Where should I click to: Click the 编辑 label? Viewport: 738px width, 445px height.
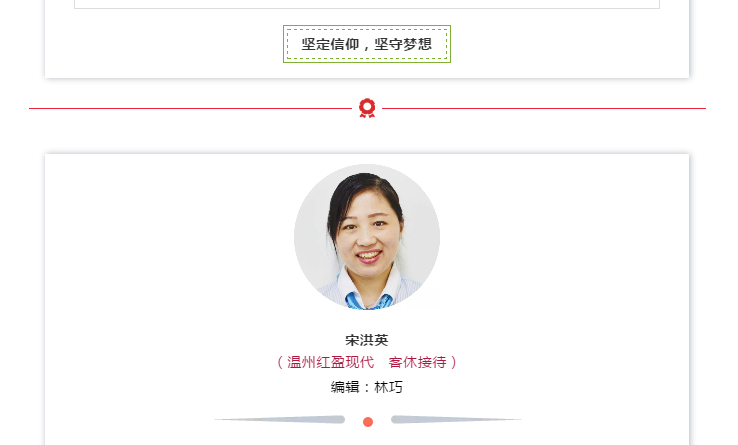click(345, 387)
